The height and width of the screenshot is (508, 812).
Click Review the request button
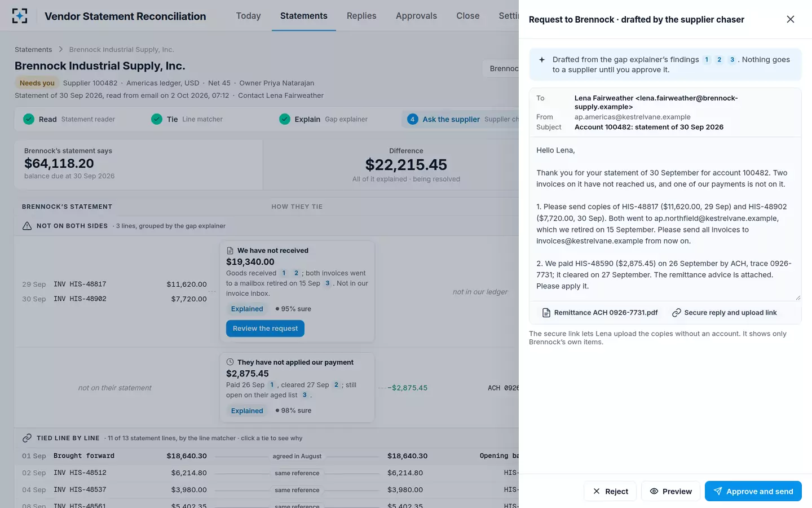[265, 329]
